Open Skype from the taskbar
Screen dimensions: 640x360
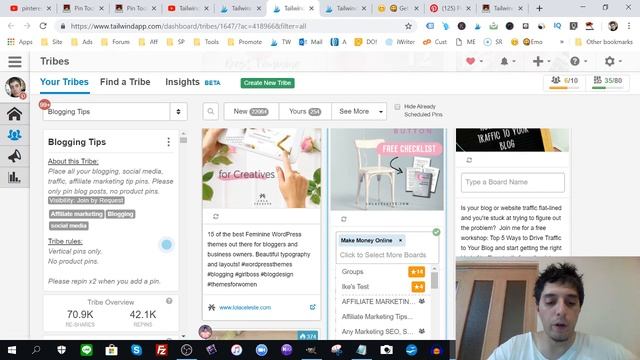click(136, 350)
